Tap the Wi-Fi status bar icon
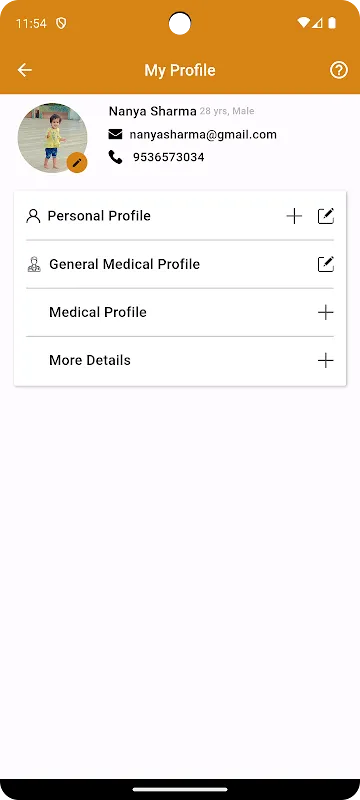This screenshot has width=360, height=800. (x=303, y=23)
